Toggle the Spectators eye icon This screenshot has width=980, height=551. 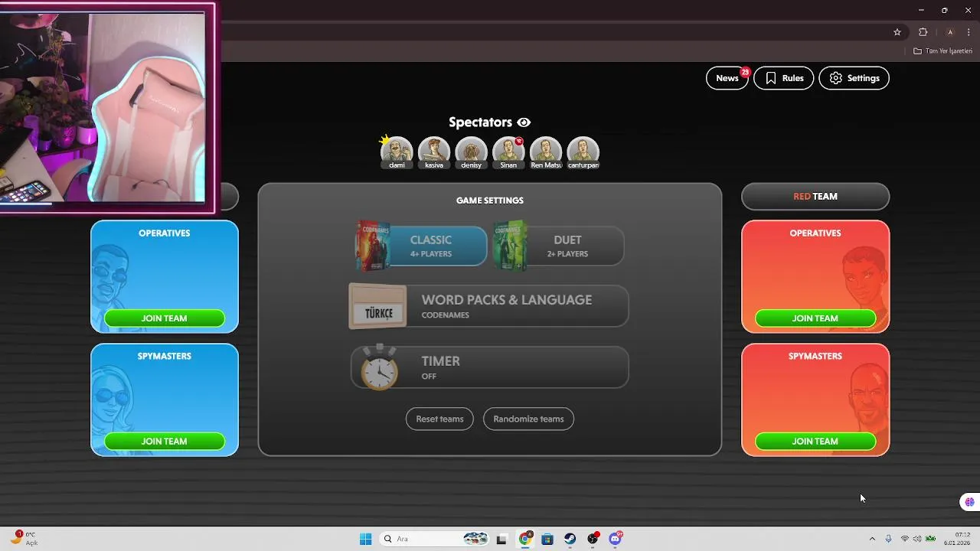click(x=524, y=122)
